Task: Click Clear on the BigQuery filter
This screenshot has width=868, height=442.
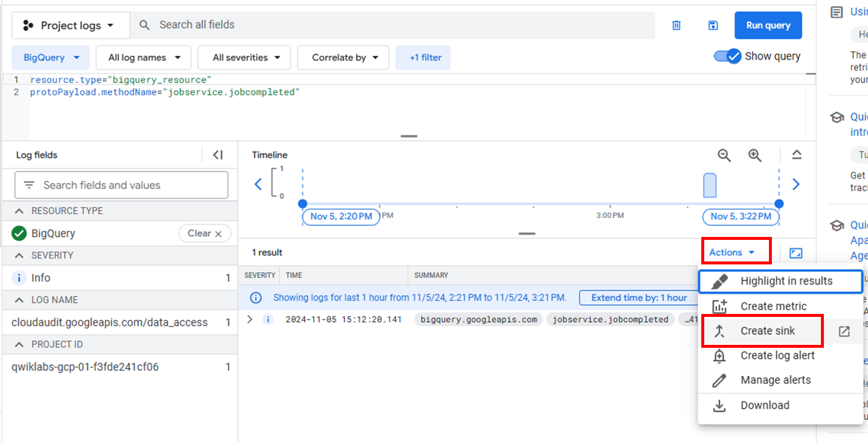Action: (204, 234)
